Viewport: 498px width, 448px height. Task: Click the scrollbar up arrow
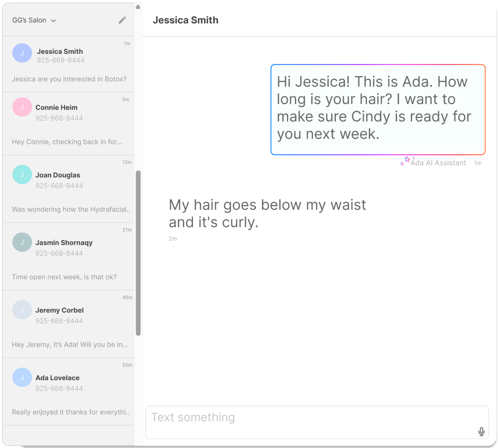(138, 7)
